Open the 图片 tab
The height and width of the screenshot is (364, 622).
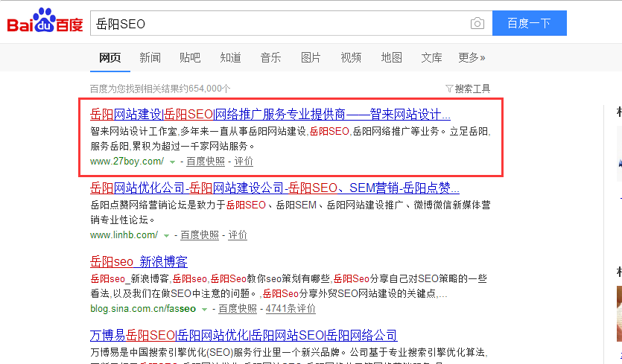311,58
